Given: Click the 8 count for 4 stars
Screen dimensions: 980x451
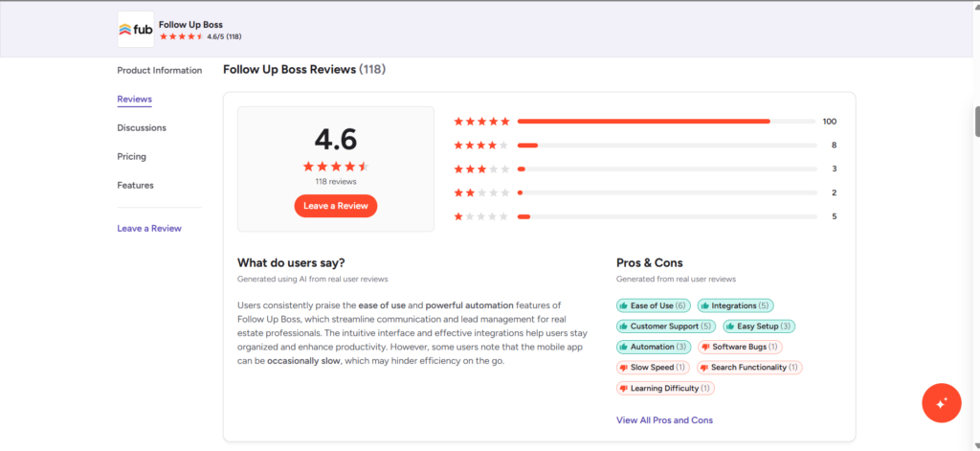Looking at the screenshot, I should [834, 146].
